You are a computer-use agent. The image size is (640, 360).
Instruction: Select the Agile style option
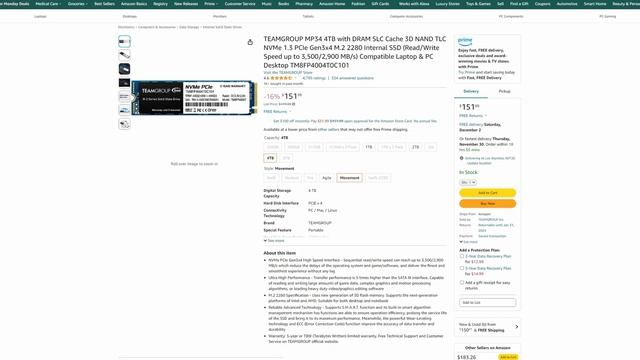(327, 178)
